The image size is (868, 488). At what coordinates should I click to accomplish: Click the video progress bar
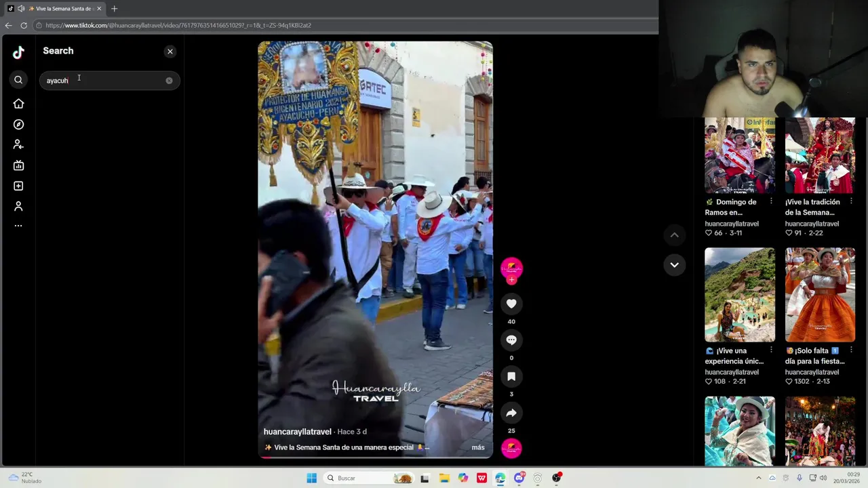click(375, 457)
